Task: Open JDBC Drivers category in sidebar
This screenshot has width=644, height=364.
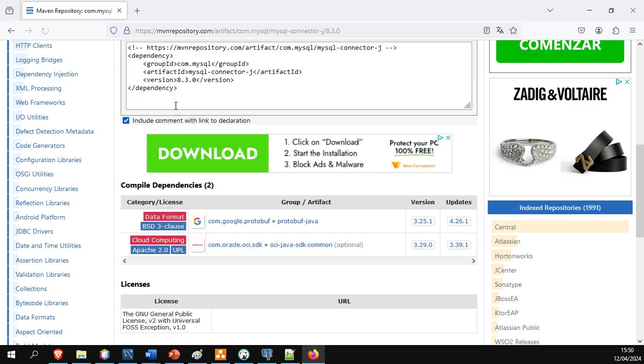Action: click(34, 231)
